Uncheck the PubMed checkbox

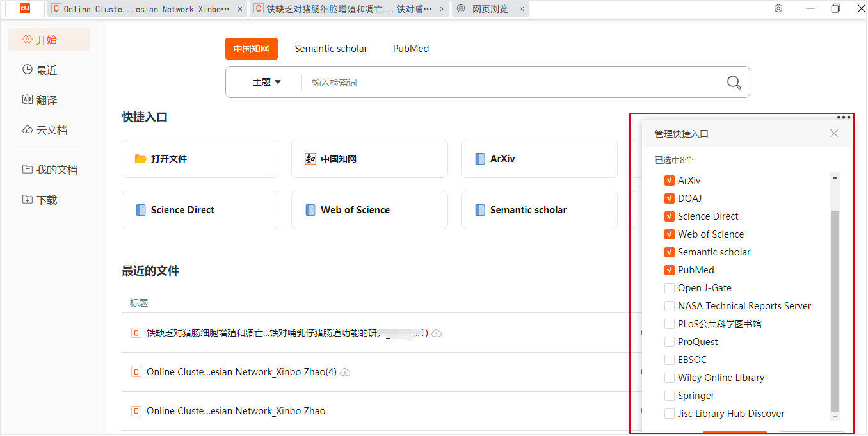pyautogui.click(x=670, y=270)
